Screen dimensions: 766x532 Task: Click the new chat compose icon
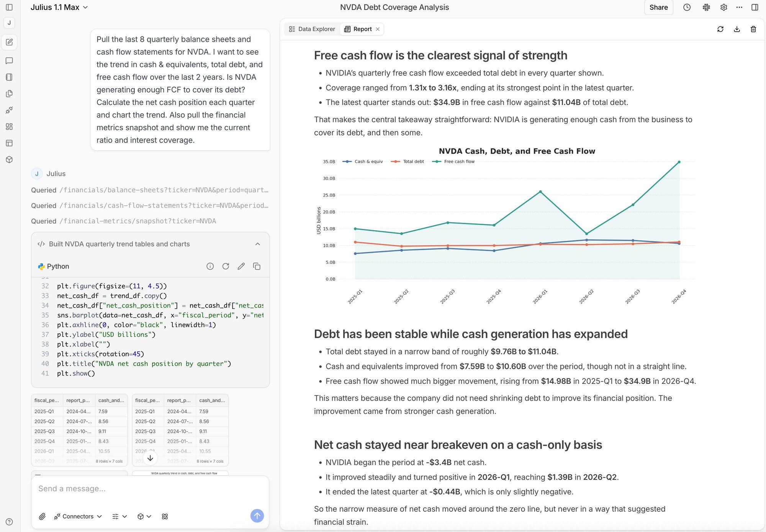[x=10, y=42]
